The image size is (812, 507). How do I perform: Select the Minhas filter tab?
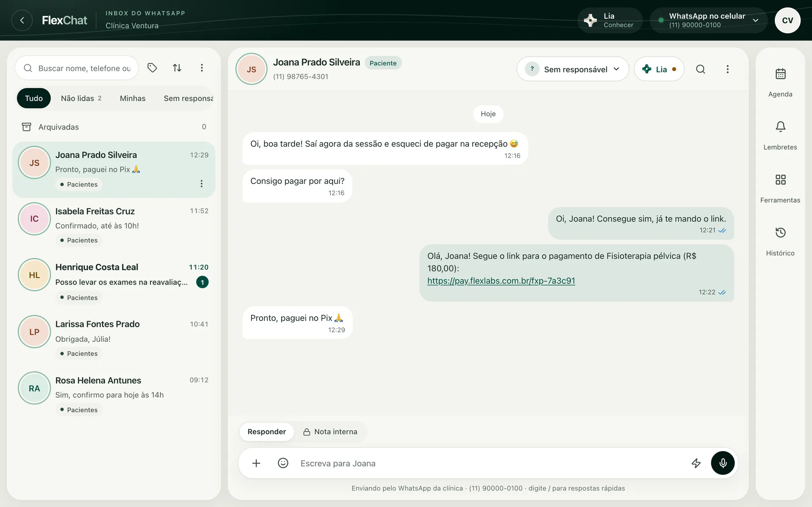132,98
